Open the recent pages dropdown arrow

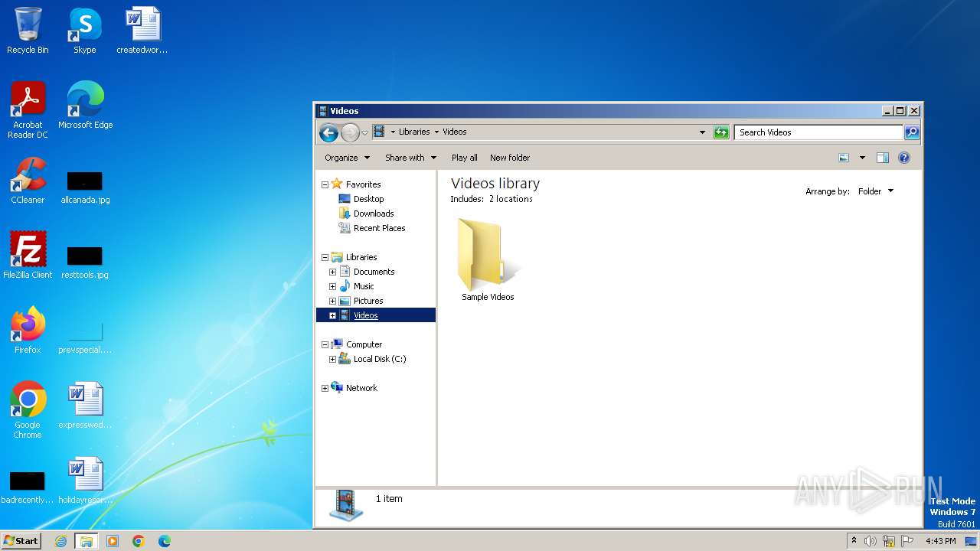click(364, 132)
